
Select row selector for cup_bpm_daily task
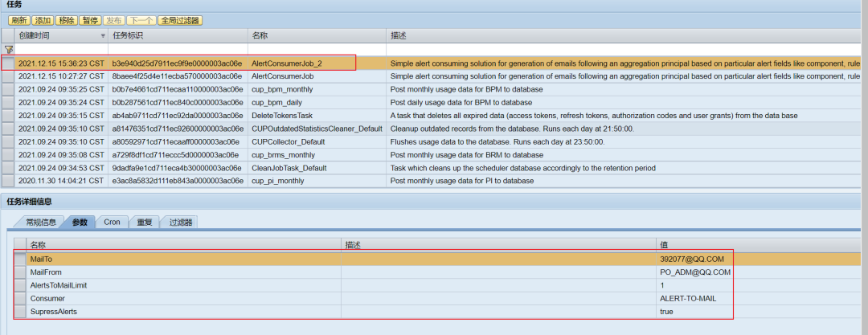coord(8,103)
